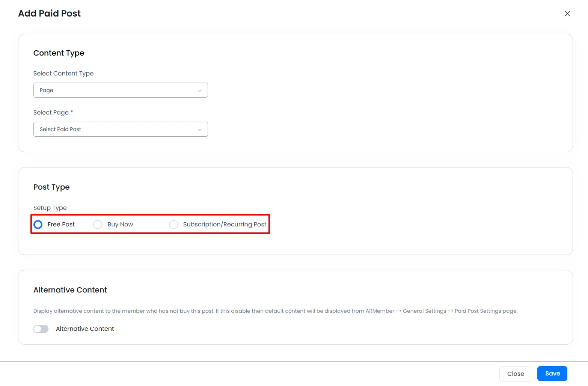Select the Free Post radio button

(x=38, y=224)
